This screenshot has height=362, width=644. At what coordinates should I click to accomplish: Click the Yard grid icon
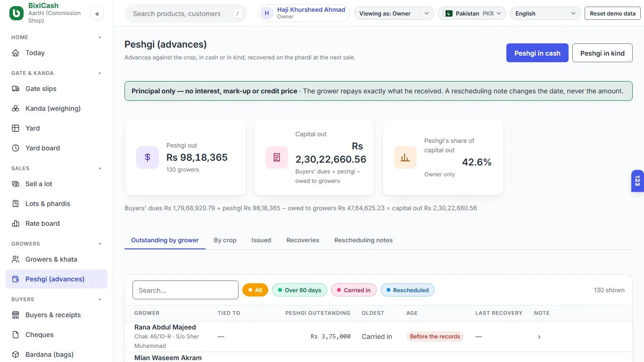click(x=16, y=128)
